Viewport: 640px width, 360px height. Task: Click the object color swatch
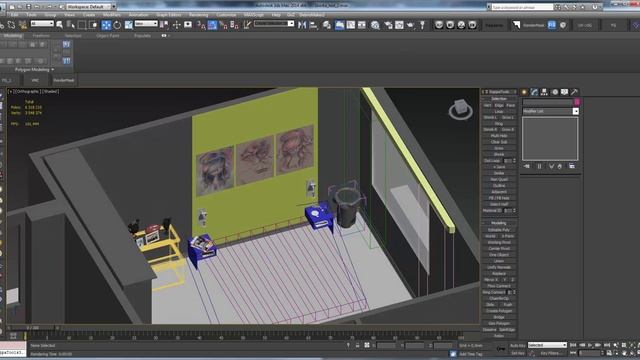(x=577, y=102)
